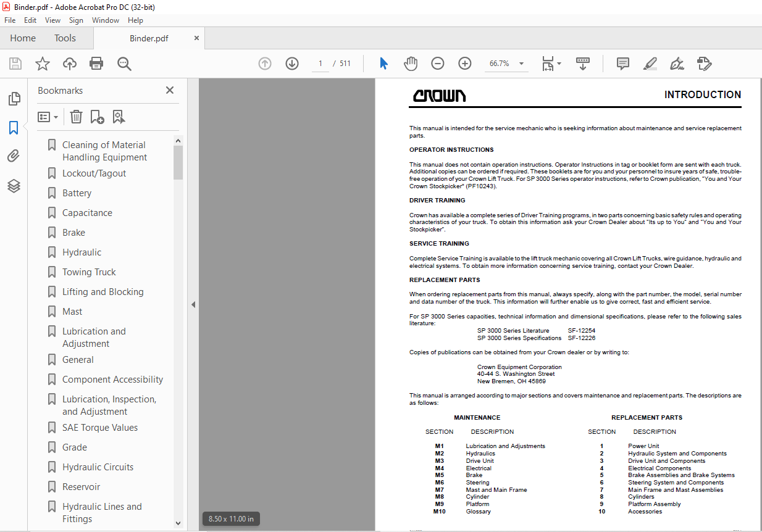This screenshot has height=532, width=762.
Task: Open the bookmarks options dropdown menu
Action: click(48, 117)
